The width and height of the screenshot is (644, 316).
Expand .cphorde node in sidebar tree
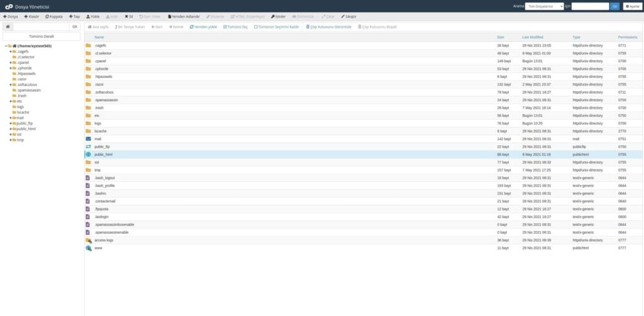[11, 68]
